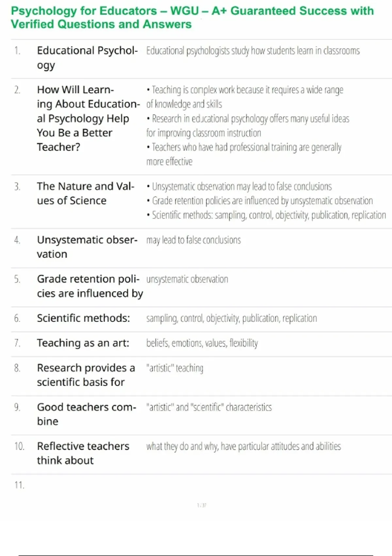
Task: Click the answer "may lead to false conclusions"
Action: [x=193, y=240]
